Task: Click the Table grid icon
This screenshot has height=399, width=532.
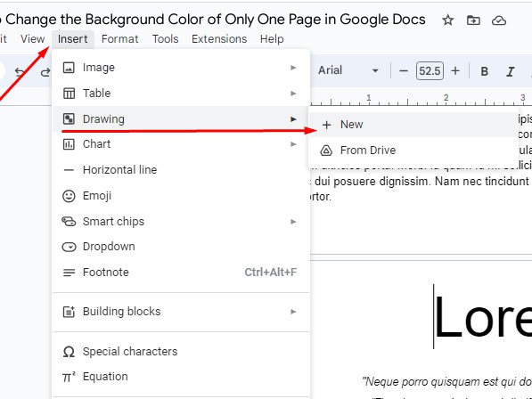Action: tap(69, 94)
